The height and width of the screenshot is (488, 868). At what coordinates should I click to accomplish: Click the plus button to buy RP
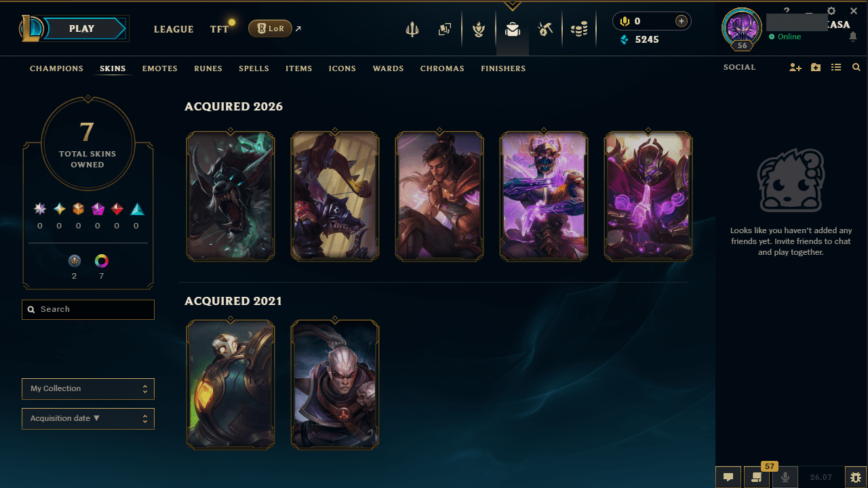point(682,21)
